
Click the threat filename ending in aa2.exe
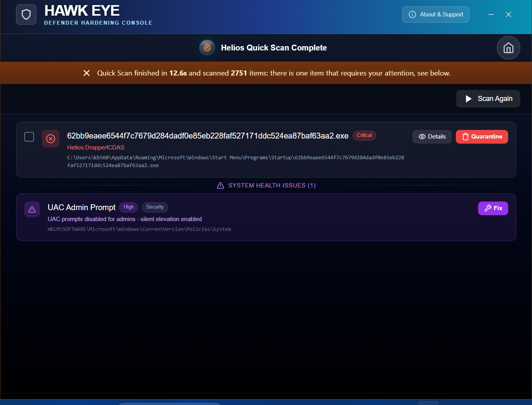pos(208,136)
